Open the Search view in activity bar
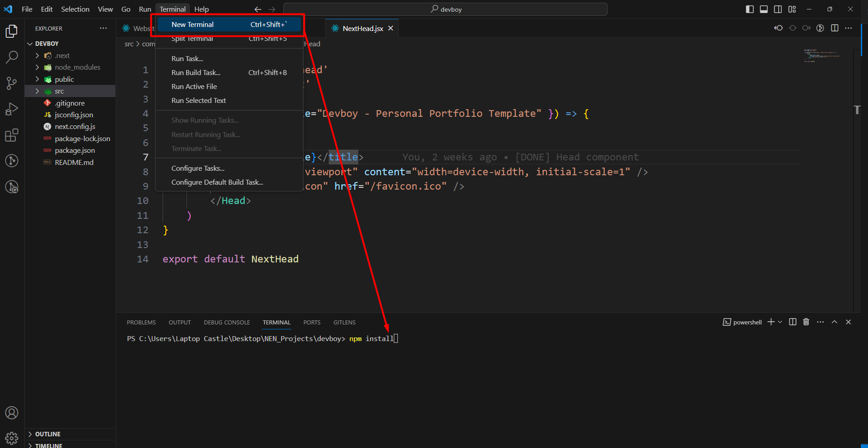The image size is (868, 448). coord(12,57)
